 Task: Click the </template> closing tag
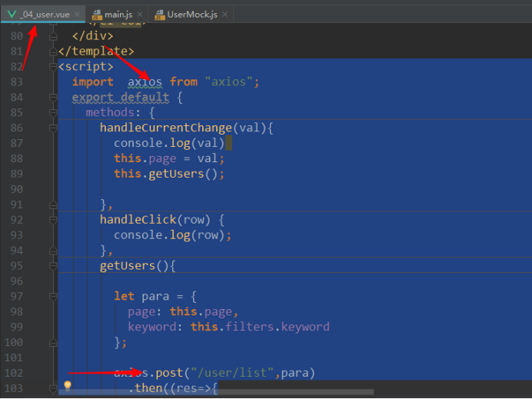coord(96,52)
